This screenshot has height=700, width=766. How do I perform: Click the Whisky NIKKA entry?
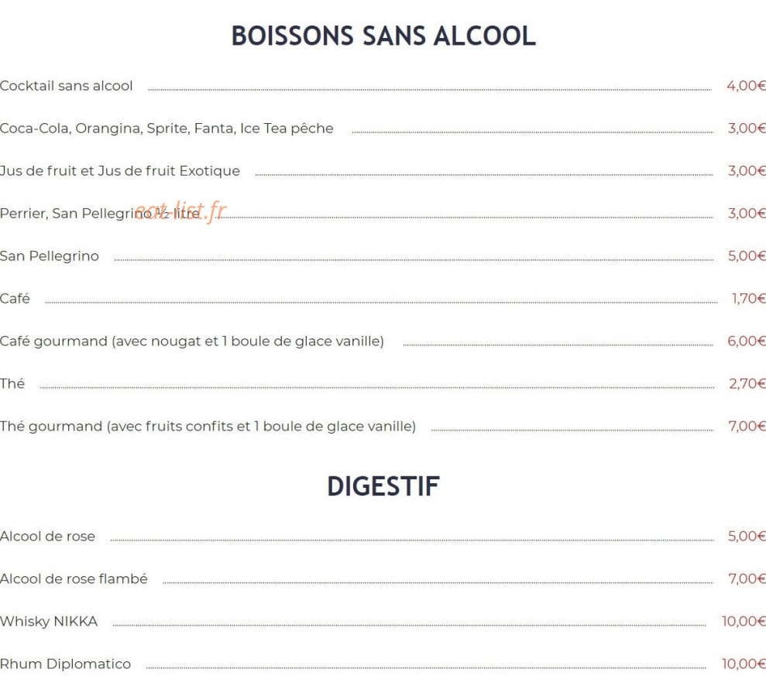point(49,621)
